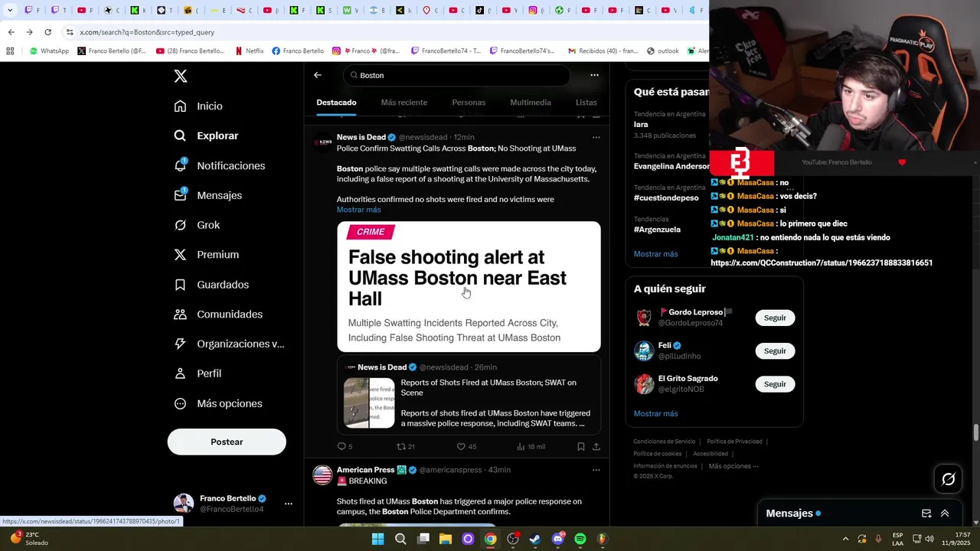Viewport: 980px width, 551px height.
Task: Open False shooting alert image
Action: [x=469, y=287]
